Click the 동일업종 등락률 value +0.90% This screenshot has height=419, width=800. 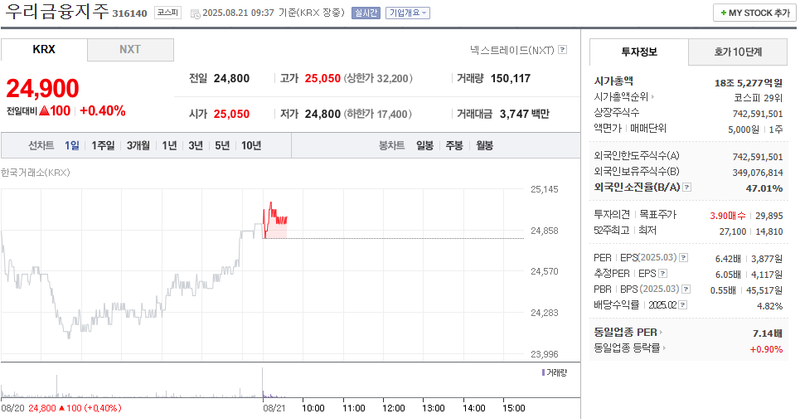tap(766, 349)
